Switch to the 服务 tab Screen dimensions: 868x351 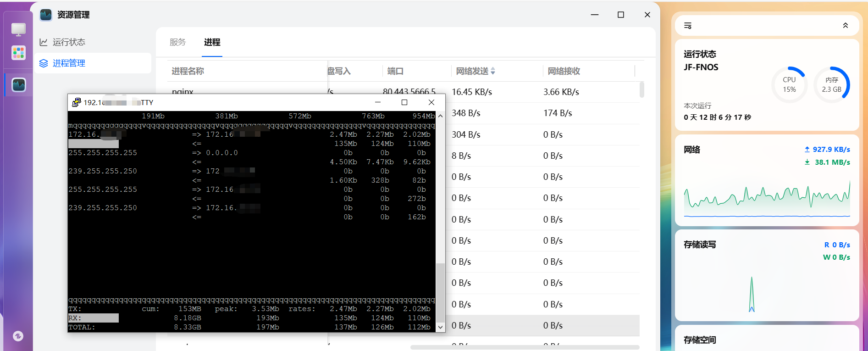[177, 42]
